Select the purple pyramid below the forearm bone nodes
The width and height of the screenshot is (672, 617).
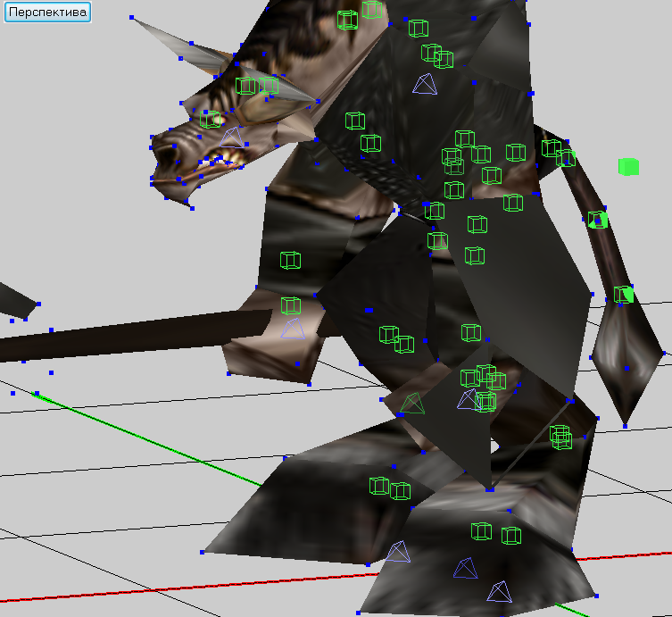[x=293, y=329]
